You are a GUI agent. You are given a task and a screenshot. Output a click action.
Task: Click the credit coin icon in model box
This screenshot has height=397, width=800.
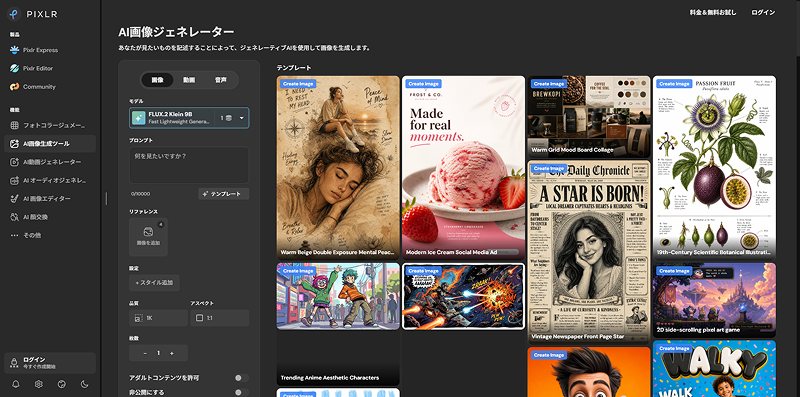229,118
